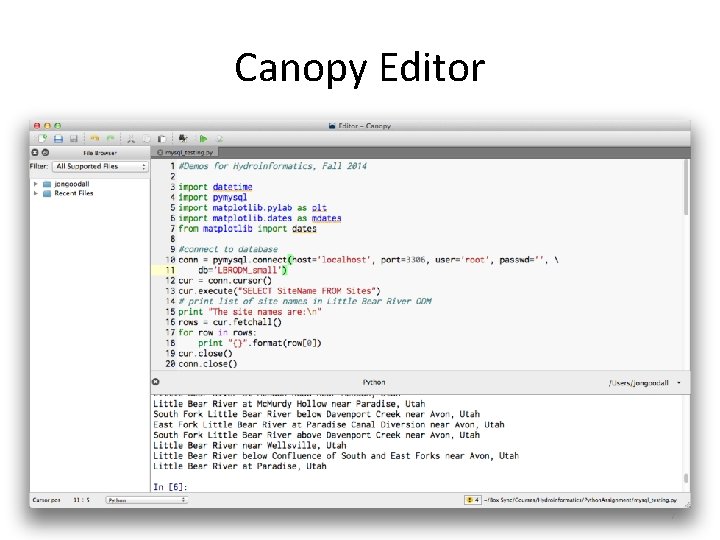
Task: Expand the Recent Files folder
Action: pos(35,193)
